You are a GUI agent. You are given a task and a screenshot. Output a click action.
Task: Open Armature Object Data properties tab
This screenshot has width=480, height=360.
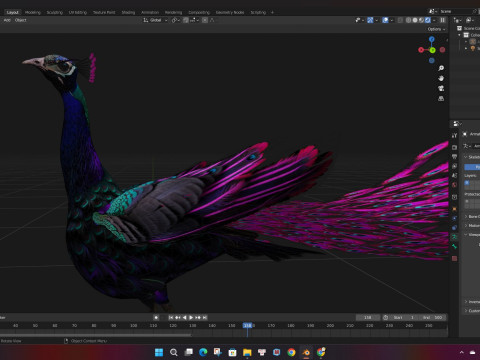[454, 237]
